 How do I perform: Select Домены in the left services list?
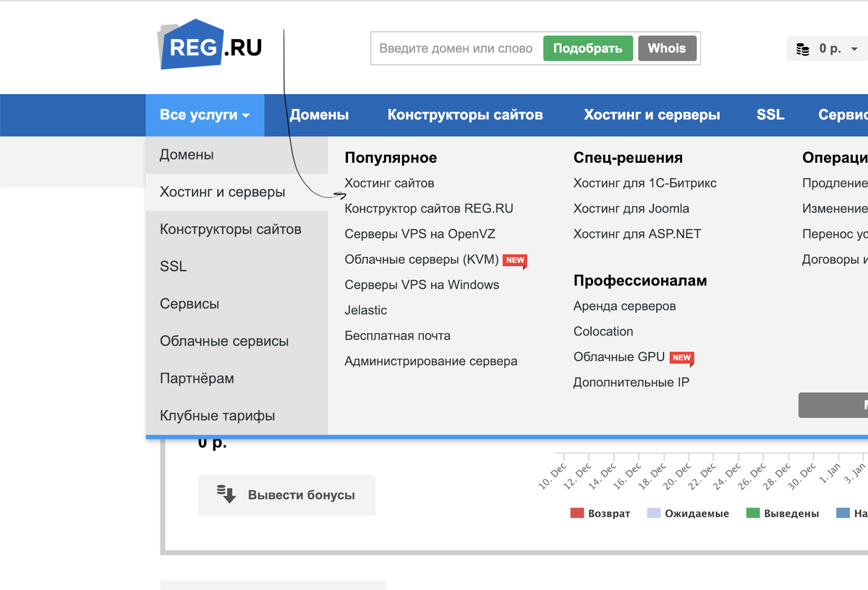pos(237,155)
